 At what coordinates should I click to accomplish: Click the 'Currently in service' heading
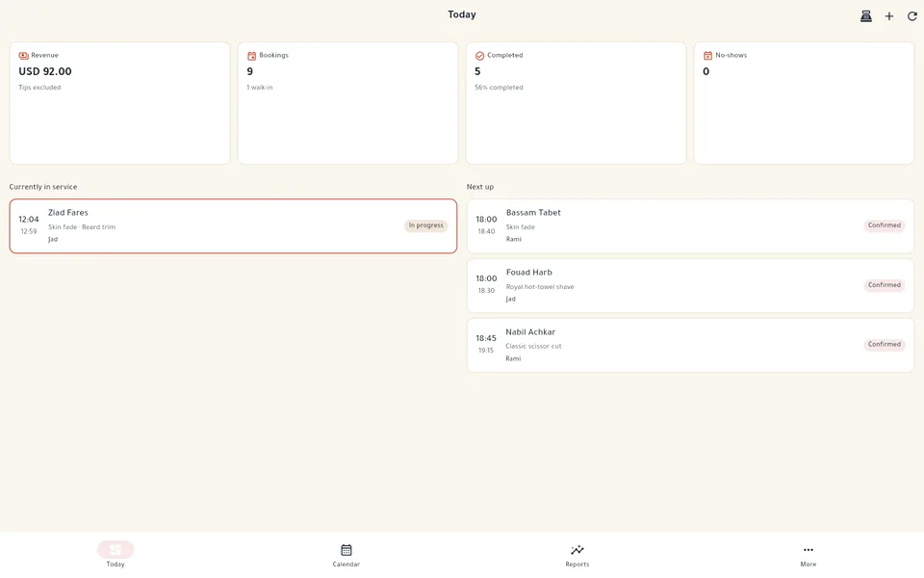43,187
